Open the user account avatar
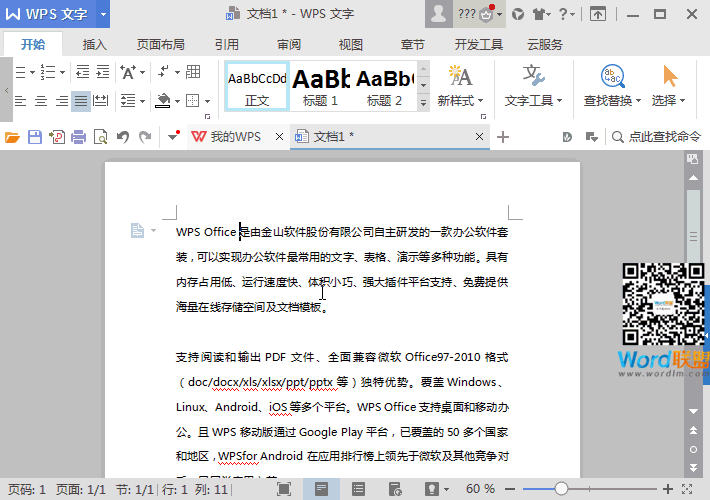This screenshot has height=500, width=710. click(438, 14)
